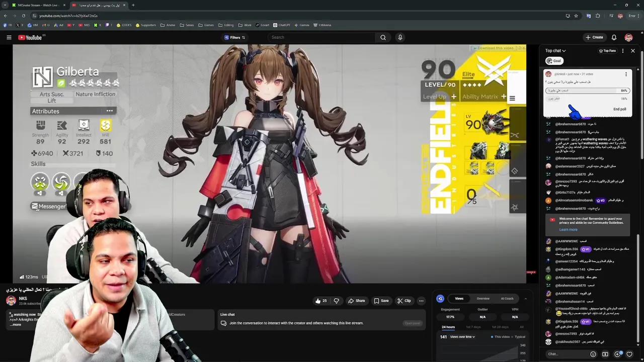Image resolution: width=644 pixels, height=362 pixels.
Task: Open live chat more options menu
Action: (623, 51)
